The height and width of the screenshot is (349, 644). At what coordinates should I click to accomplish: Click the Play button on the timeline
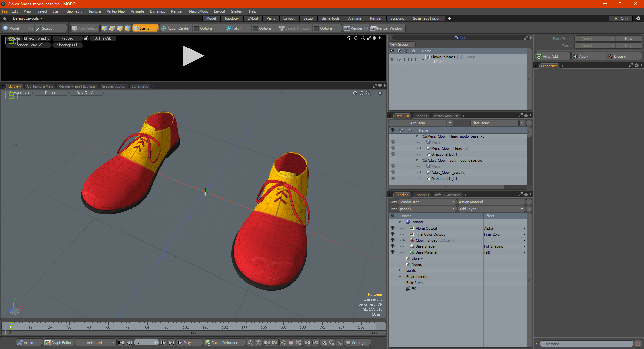tap(189, 343)
